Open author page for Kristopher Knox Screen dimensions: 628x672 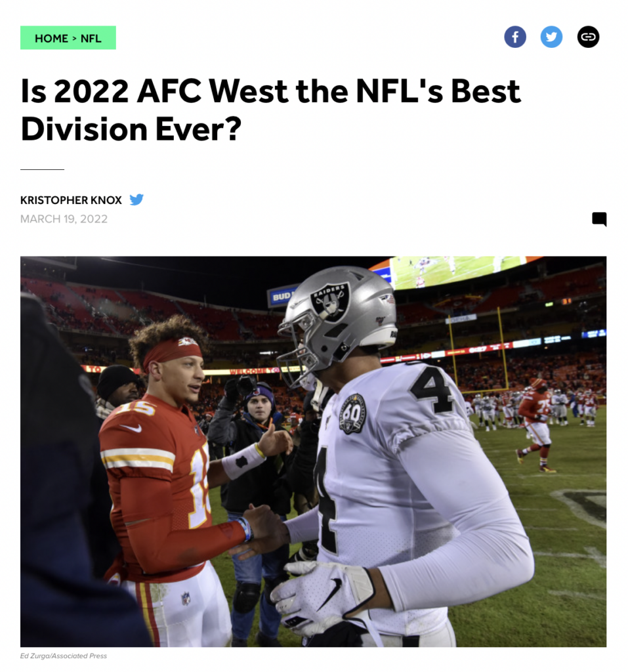[x=71, y=200]
